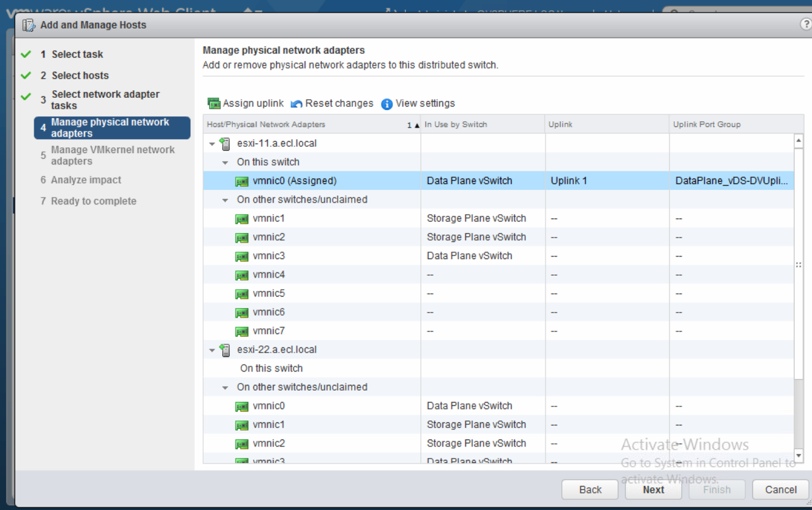Collapse the esxi-22.a.ecl.local host node
812x510 pixels.
212,350
